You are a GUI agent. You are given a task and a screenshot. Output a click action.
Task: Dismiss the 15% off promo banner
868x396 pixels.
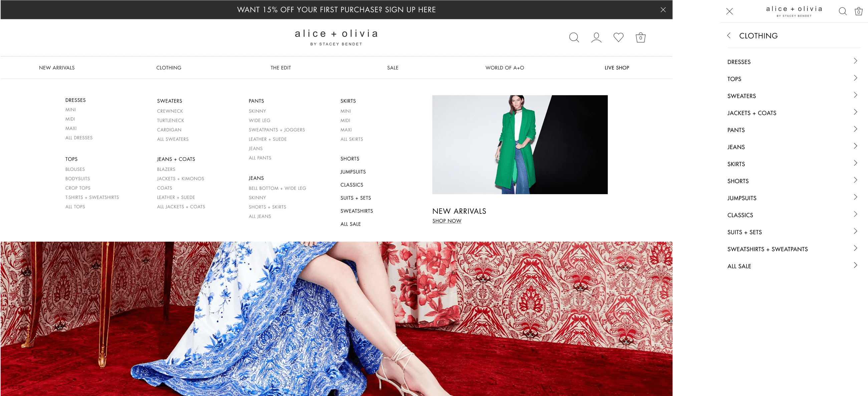tap(663, 10)
